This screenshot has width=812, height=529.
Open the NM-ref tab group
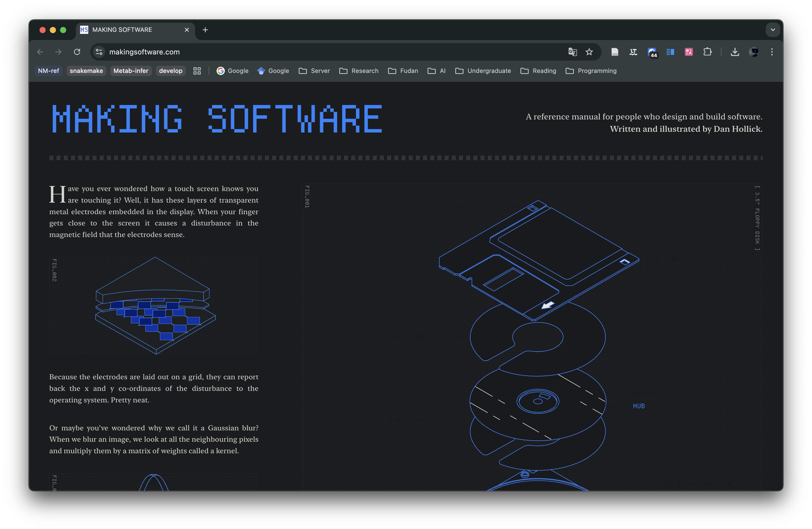pos(49,71)
